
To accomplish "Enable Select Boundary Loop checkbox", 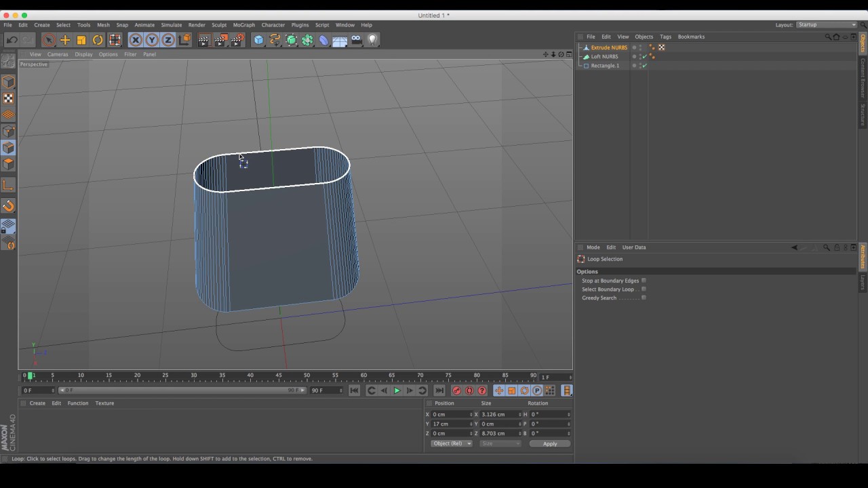I will (644, 289).
